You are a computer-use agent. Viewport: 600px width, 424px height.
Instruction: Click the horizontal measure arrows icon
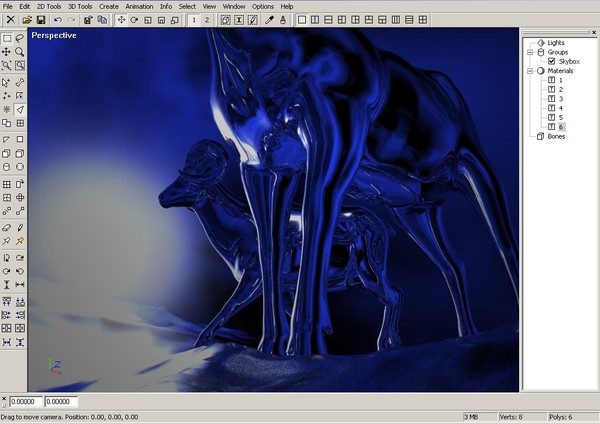point(20,284)
